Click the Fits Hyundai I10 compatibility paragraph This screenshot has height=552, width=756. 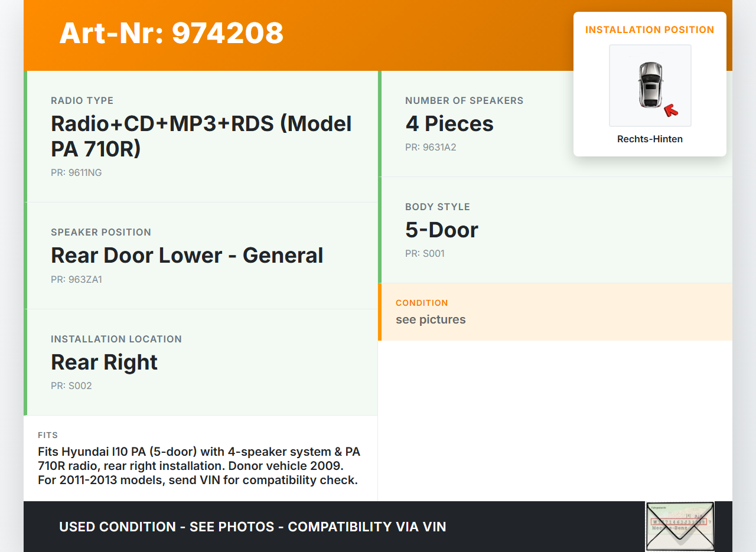[x=198, y=466]
